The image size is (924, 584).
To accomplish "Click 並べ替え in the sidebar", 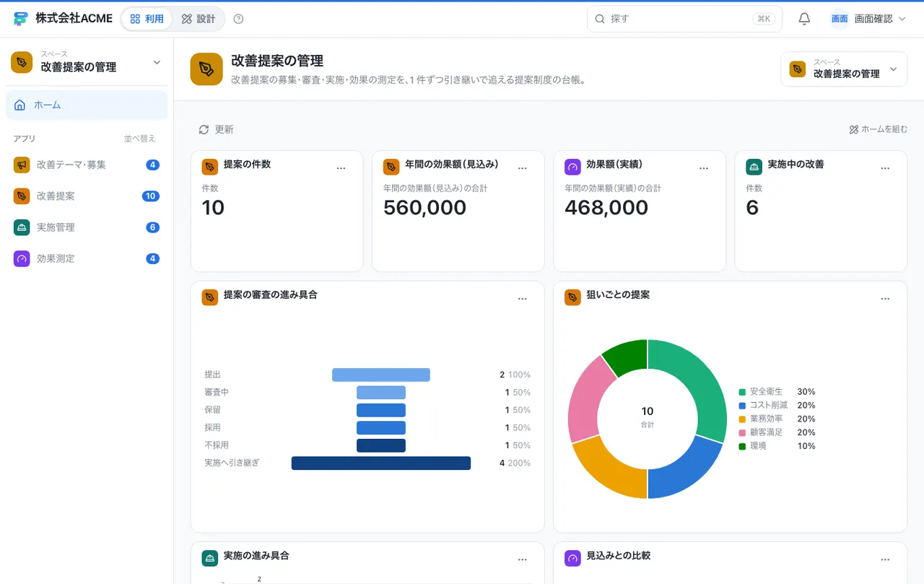I will click(139, 139).
